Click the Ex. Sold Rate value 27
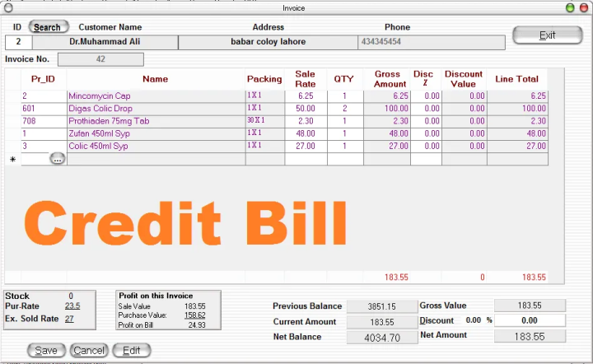Screen dimensions: 593x364 [69, 319]
